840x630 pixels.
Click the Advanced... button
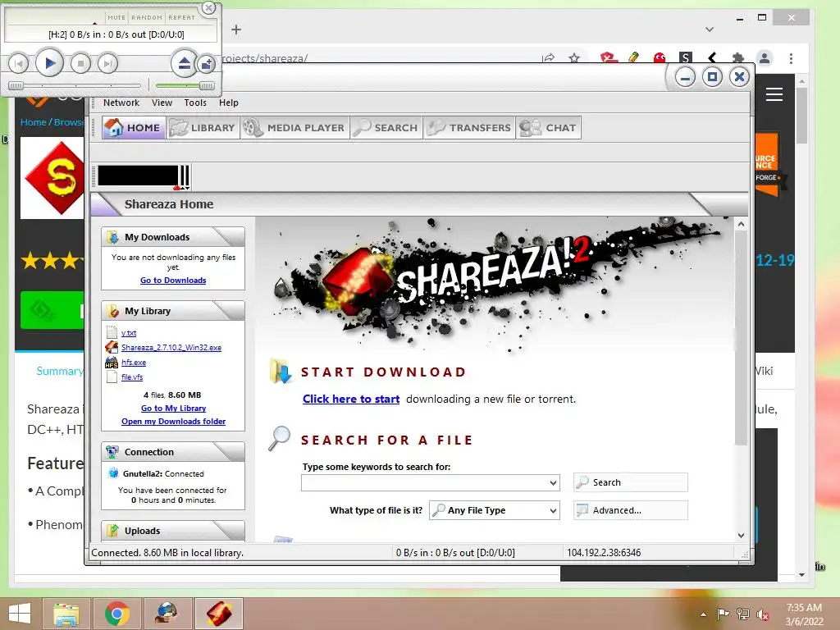(631, 510)
